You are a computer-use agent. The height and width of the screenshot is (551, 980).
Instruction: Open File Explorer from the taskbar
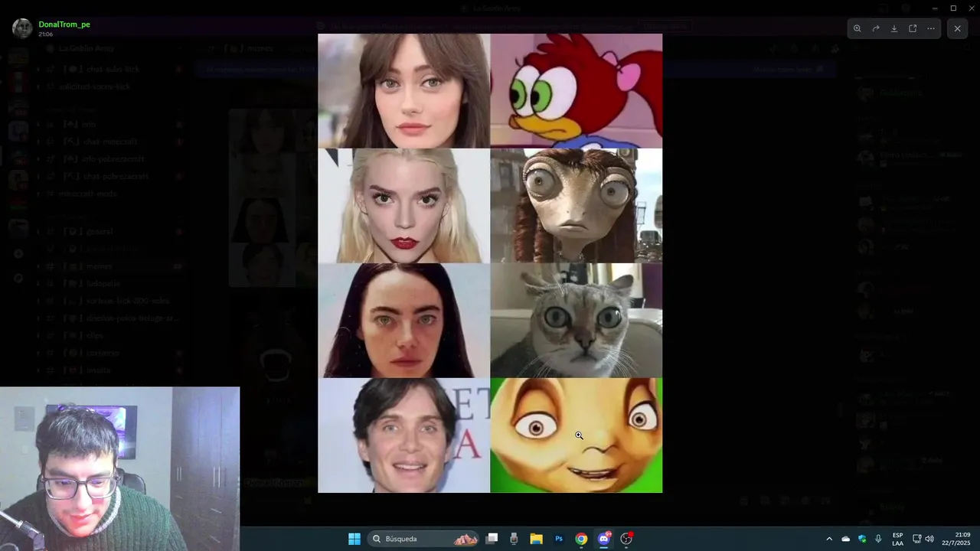click(x=536, y=539)
